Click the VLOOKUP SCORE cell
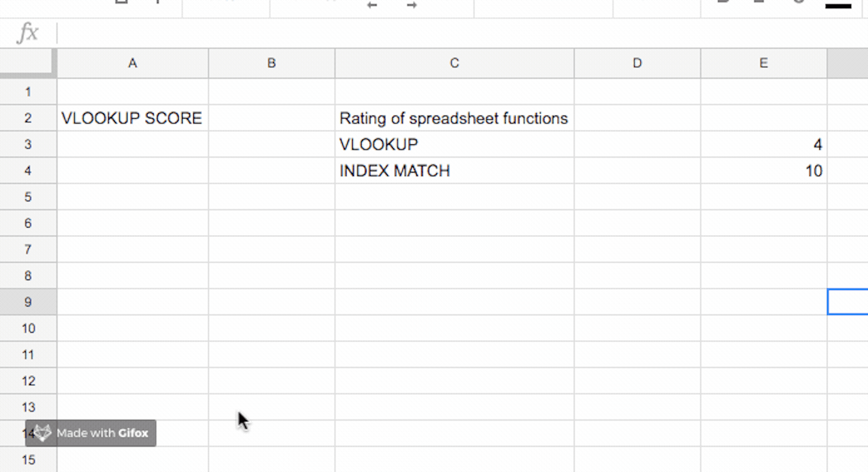 tap(132, 118)
